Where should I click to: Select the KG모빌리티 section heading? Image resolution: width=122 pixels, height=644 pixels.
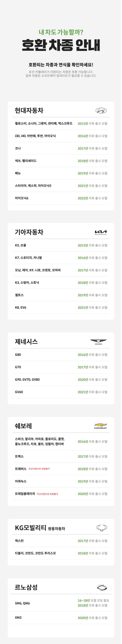[x=30, y=528]
